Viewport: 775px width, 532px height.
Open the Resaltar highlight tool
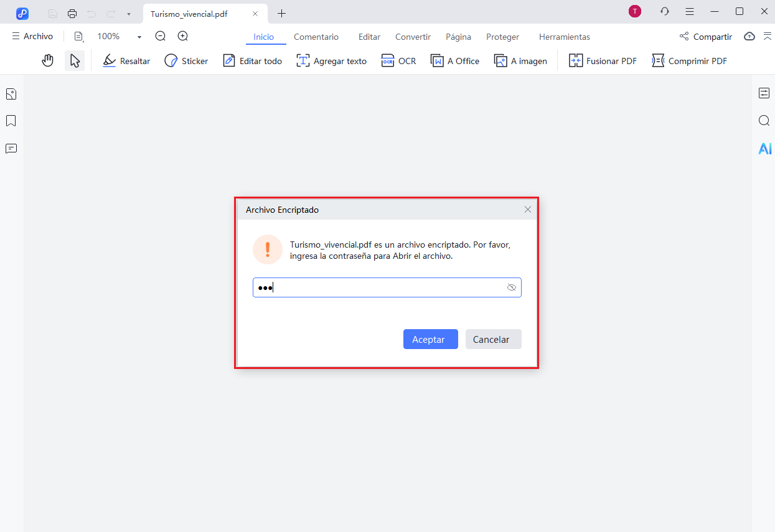126,60
